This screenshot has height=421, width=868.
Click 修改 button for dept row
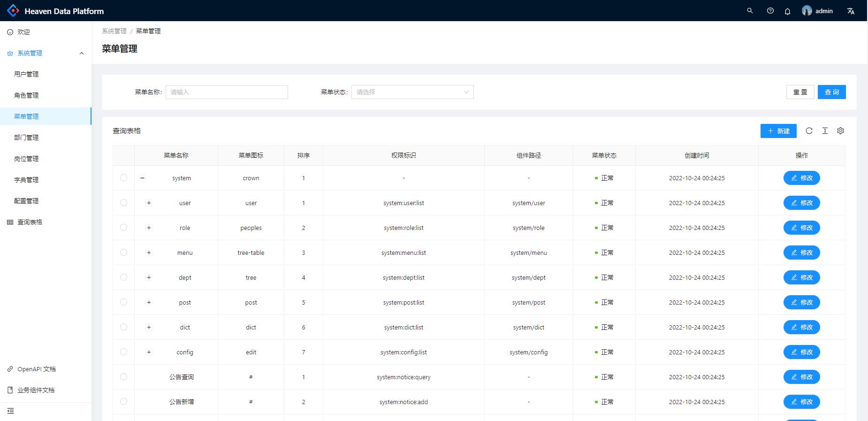click(x=801, y=277)
